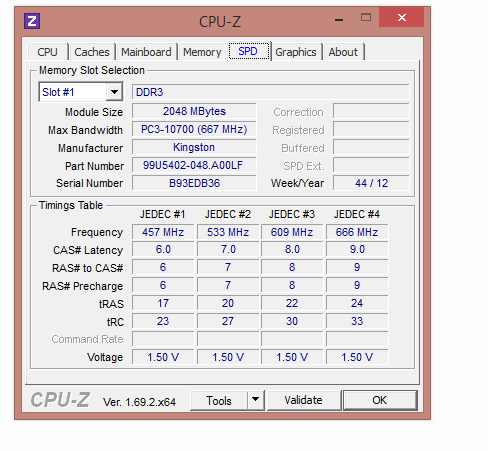Click the SPD tab
This screenshot has height=451, width=488.
pyautogui.click(x=249, y=51)
